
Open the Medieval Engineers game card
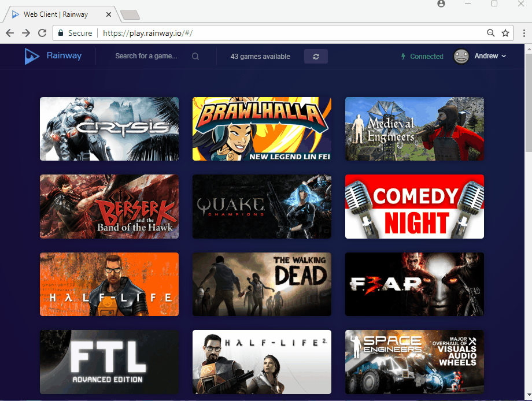pyautogui.click(x=415, y=129)
